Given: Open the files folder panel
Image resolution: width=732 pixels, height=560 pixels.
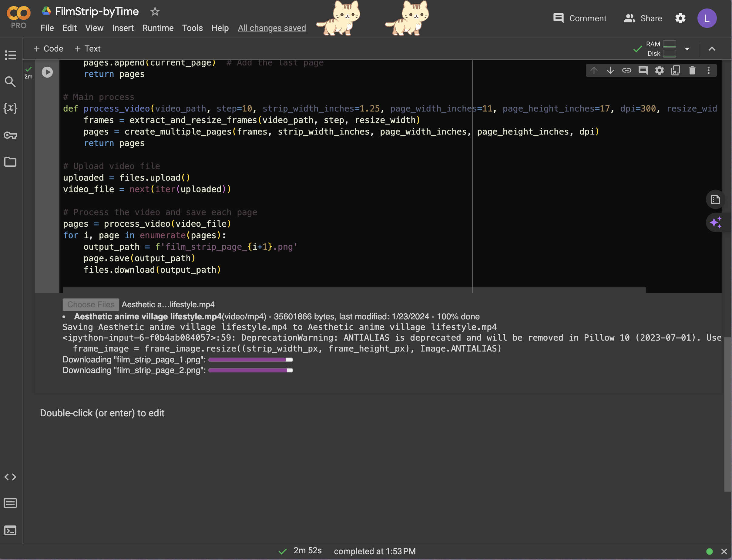Looking at the screenshot, I should point(10,162).
